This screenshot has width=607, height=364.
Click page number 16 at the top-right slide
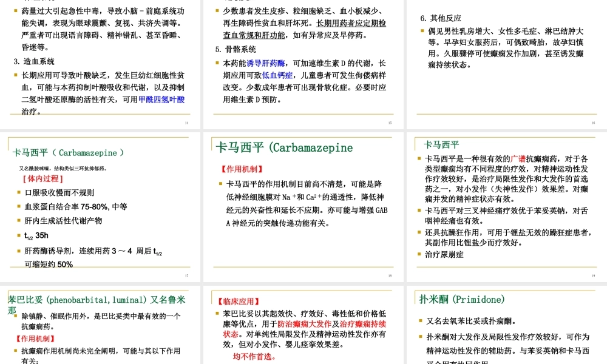tap(592, 121)
